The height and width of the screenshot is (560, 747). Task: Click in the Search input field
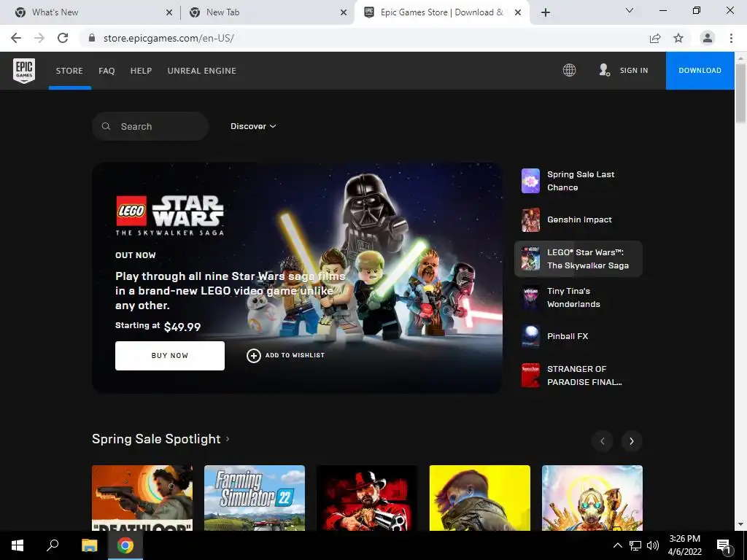pos(150,126)
